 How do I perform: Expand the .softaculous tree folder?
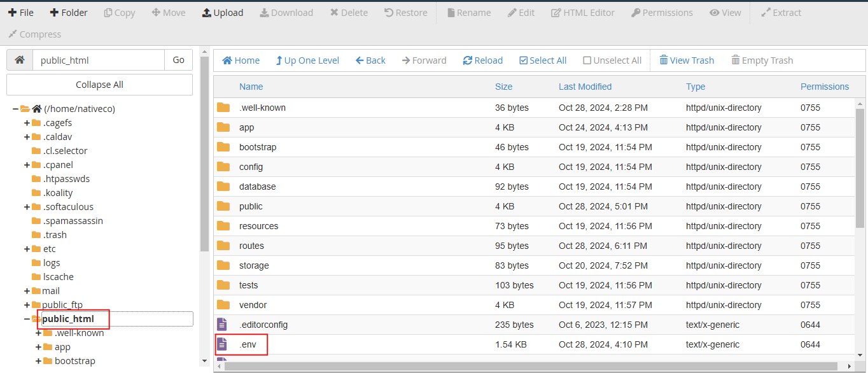point(27,207)
